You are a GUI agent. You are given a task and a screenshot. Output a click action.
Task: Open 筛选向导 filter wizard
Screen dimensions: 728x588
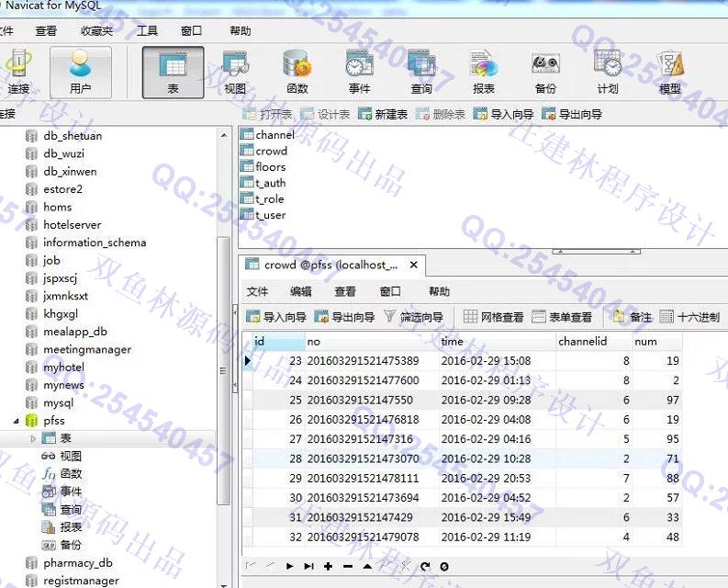coord(413,317)
